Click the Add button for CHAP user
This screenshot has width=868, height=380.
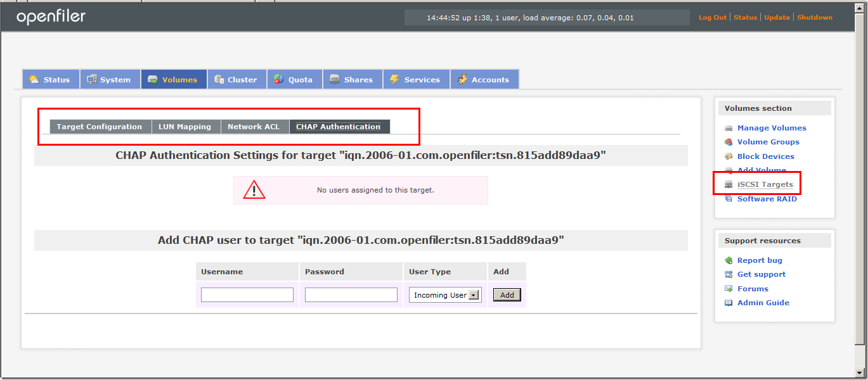tap(506, 294)
